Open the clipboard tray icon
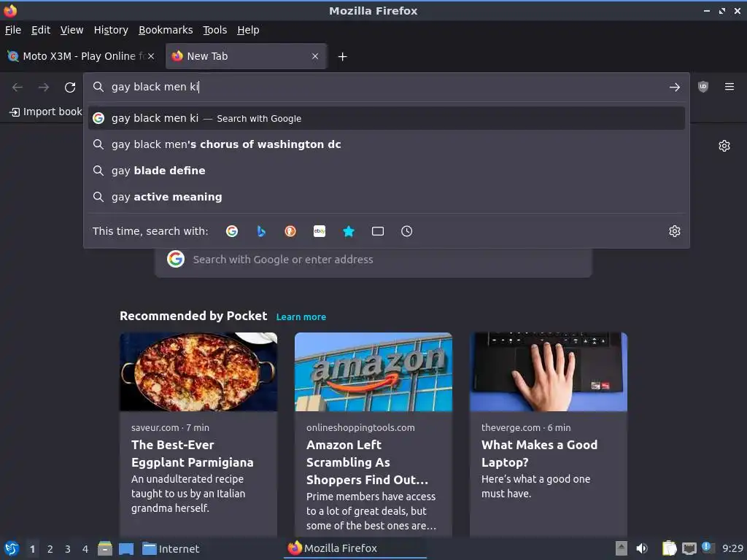This screenshot has height=560, width=747. 669,548
